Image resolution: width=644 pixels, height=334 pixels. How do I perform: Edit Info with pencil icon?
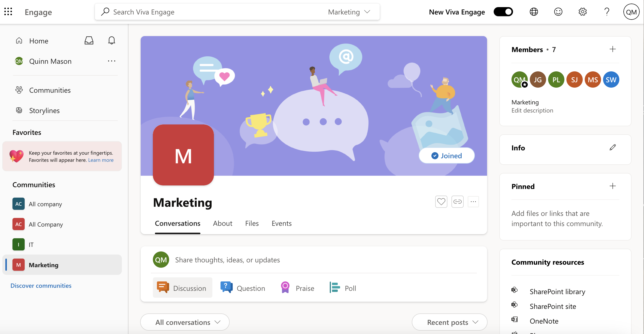click(x=613, y=147)
